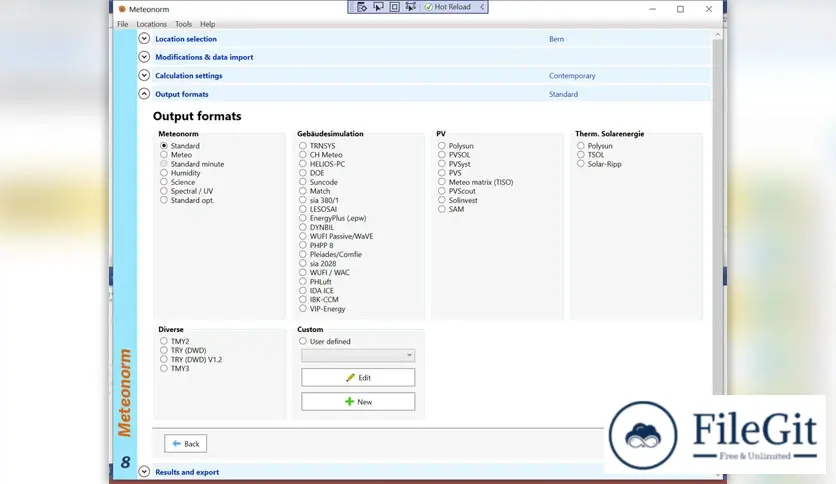Select the Science output format
The image size is (836, 484).
178,182
